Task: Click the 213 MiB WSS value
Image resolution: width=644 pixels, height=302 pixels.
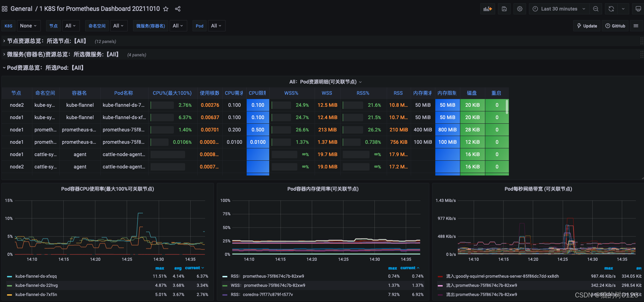Action: (x=327, y=130)
